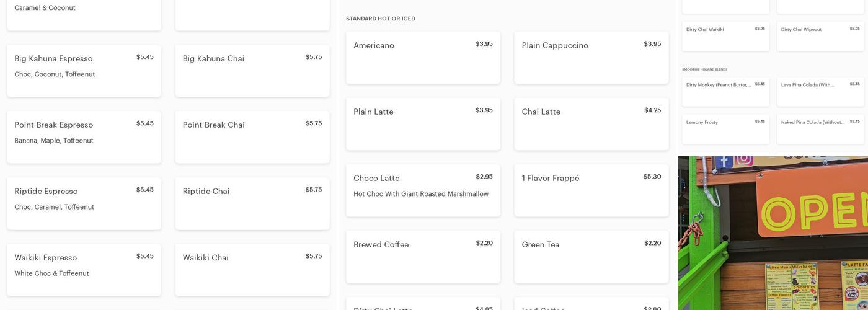The height and width of the screenshot is (310, 868).
Task: Click the Lemony Frosty smoothie item
Action: (x=725, y=129)
